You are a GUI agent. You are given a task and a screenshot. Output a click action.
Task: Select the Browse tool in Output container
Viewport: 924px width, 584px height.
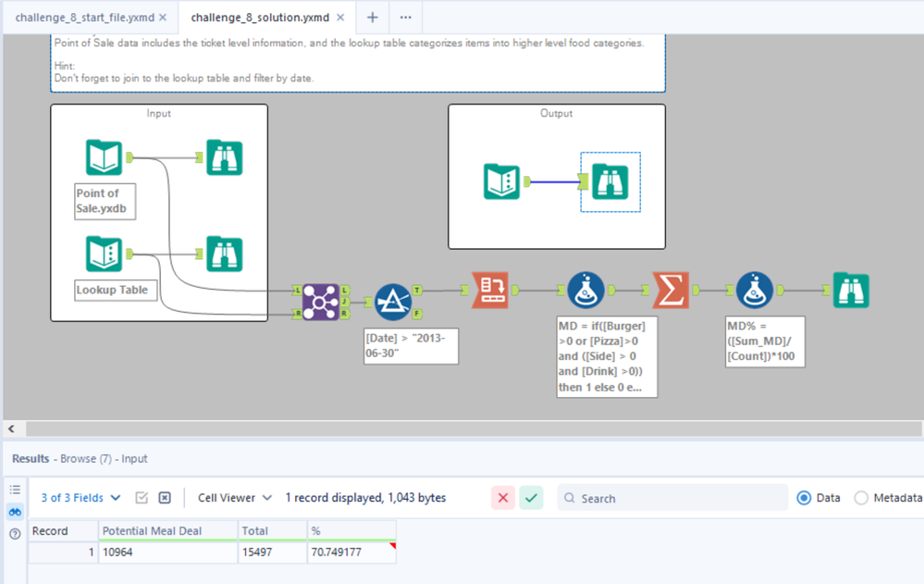pyautogui.click(x=610, y=181)
